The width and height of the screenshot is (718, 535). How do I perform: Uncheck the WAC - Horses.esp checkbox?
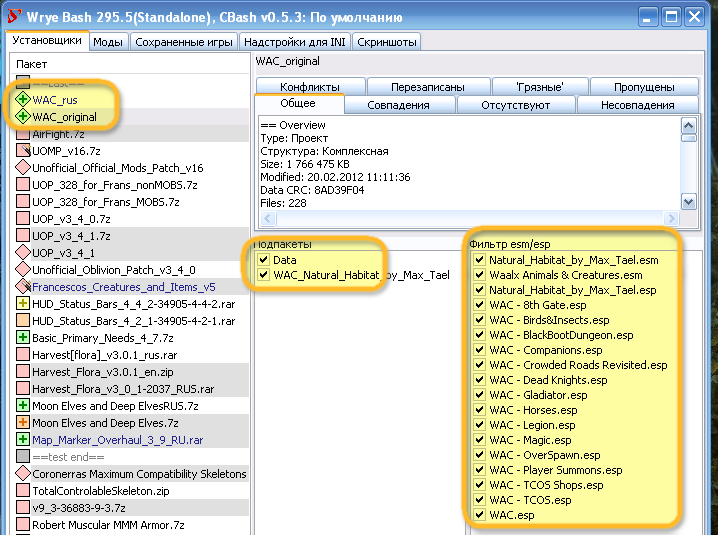pyautogui.click(x=479, y=410)
